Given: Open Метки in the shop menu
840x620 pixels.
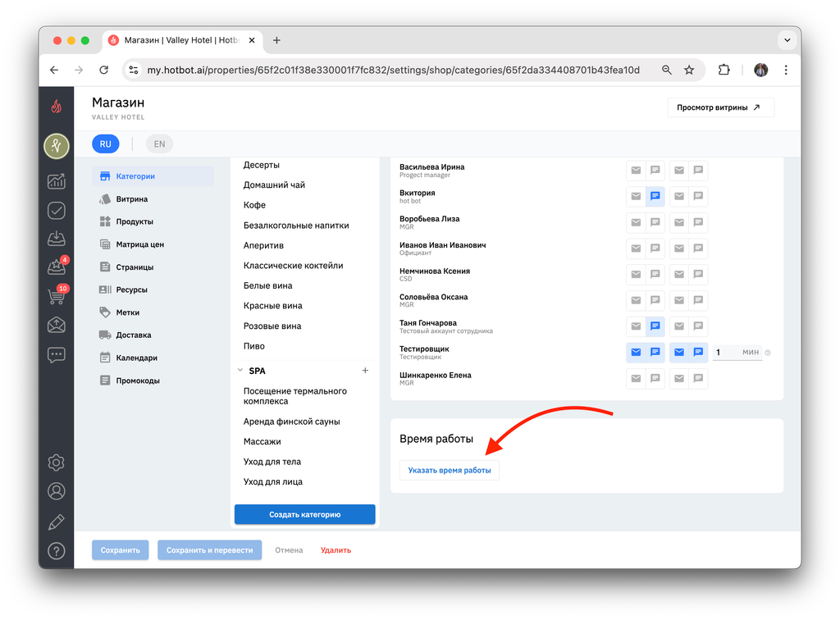Looking at the screenshot, I should click(x=153, y=312).
